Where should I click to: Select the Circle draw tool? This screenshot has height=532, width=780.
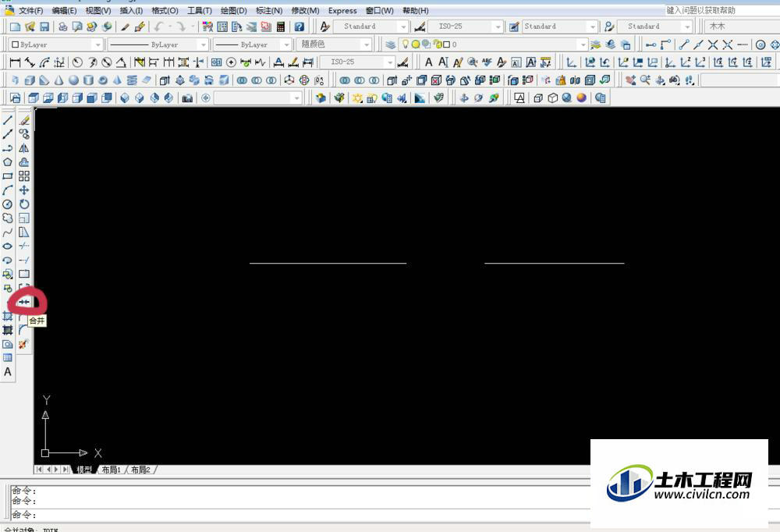coord(8,204)
